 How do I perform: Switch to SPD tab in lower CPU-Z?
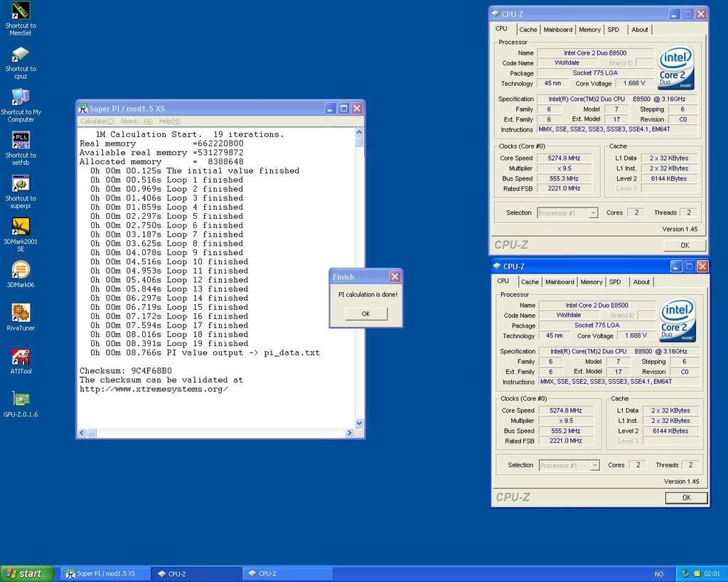pos(615,281)
